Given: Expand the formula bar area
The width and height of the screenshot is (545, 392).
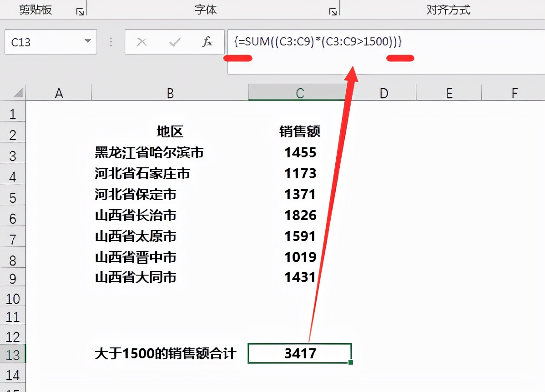Looking at the screenshot, I should 539,41.
